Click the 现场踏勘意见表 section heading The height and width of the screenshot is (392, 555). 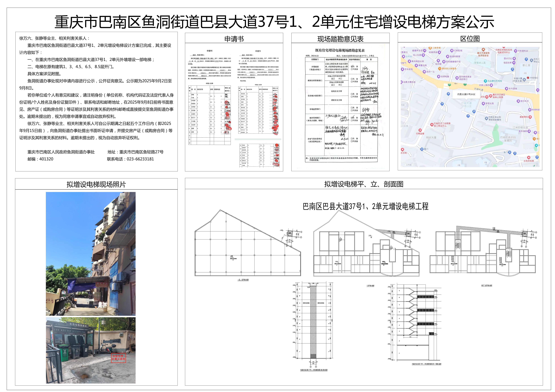[340, 39]
